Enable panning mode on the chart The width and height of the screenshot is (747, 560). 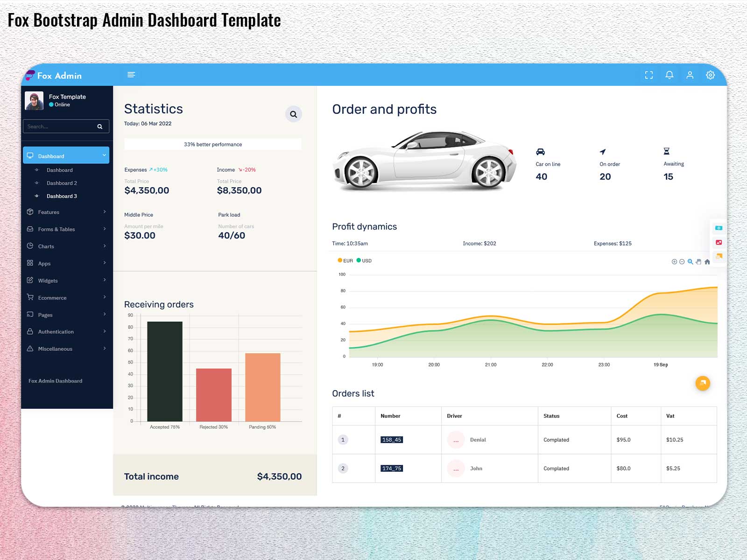[698, 262]
